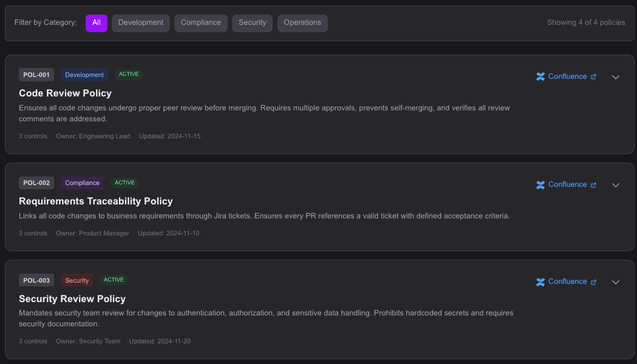
Task: Filter policies by Security category
Action: (252, 23)
